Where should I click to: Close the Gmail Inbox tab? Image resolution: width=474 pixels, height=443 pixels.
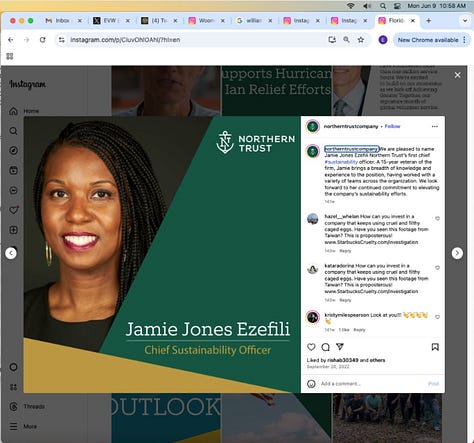point(80,21)
